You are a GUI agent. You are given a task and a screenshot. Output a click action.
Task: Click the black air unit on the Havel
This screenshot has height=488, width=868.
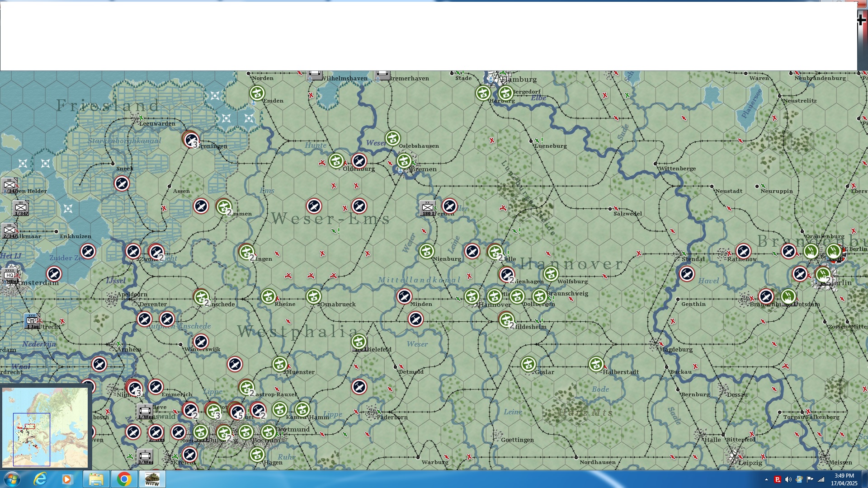click(x=687, y=274)
